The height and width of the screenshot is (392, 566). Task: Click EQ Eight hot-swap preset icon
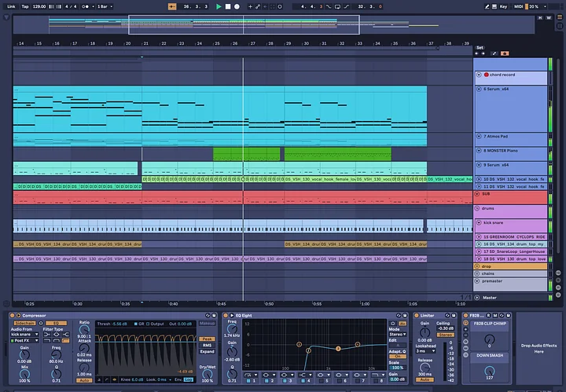click(399, 316)
